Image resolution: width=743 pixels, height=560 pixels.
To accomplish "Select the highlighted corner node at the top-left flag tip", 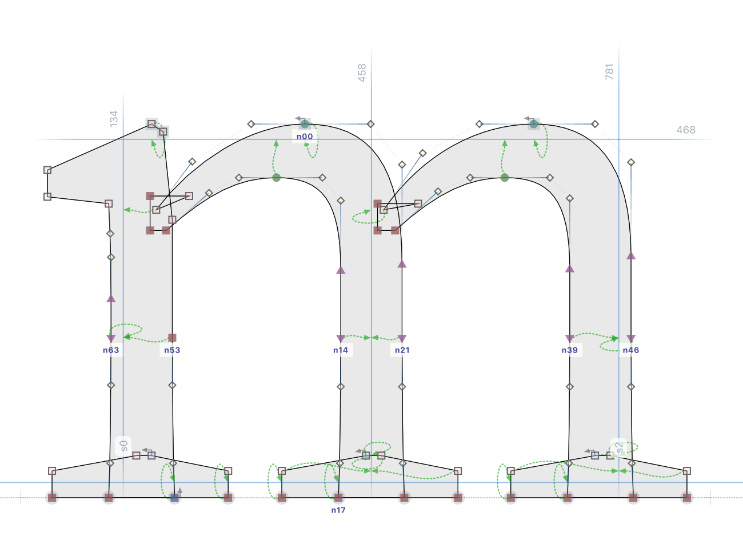I will coord(151,124).
